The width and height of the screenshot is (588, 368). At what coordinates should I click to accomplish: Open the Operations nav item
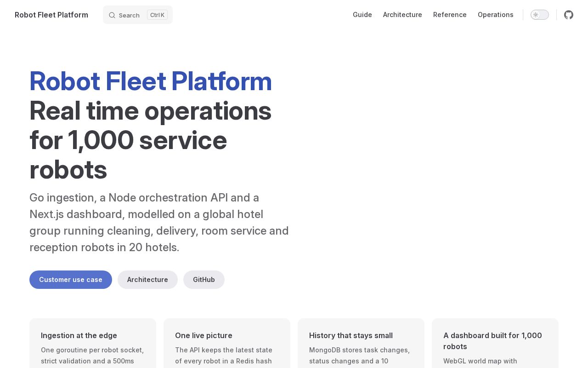pos(496,15)
